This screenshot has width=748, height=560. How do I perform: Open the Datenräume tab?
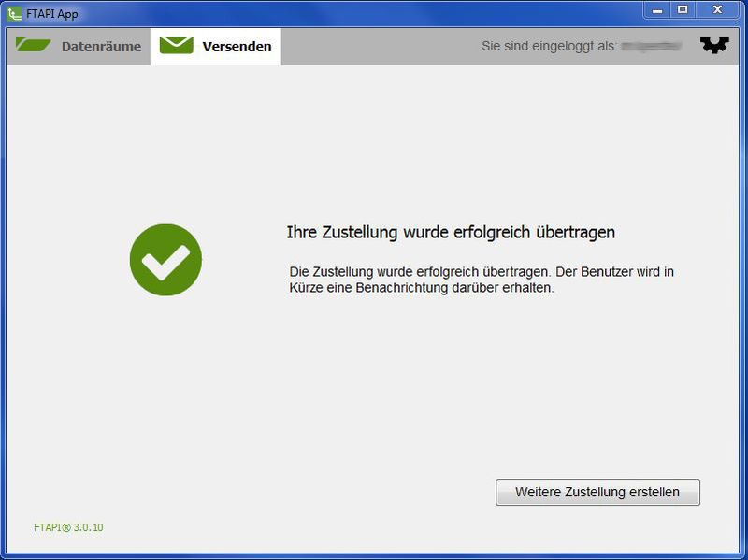coord(79,46)
